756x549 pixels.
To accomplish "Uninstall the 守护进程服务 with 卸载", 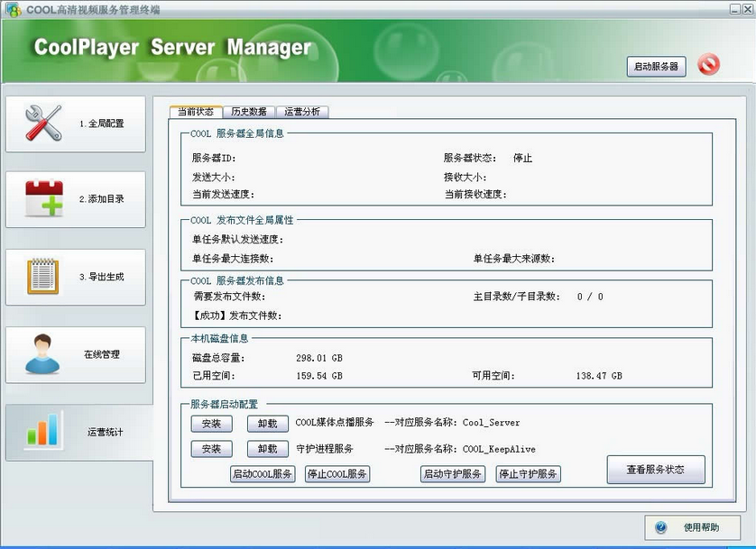I will pyautogui.click(x=267, y=449).
